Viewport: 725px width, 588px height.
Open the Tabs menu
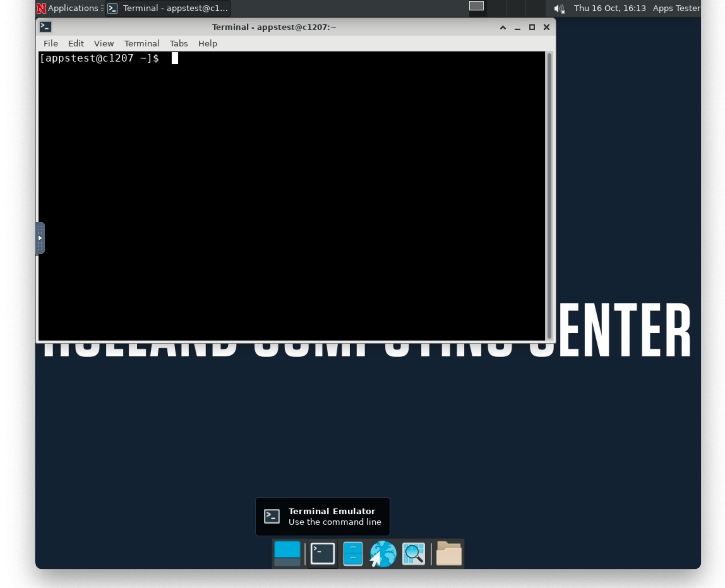tap(178, 44)
